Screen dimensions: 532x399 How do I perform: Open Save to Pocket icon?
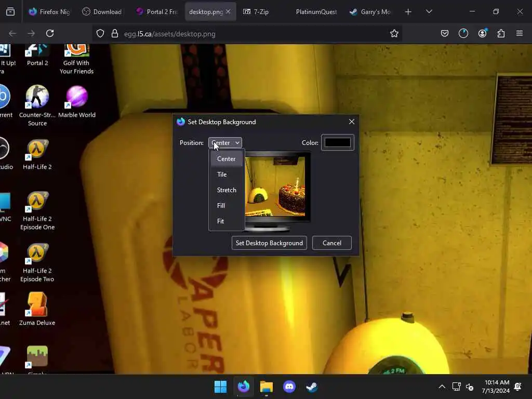click(x=445, y=34)
